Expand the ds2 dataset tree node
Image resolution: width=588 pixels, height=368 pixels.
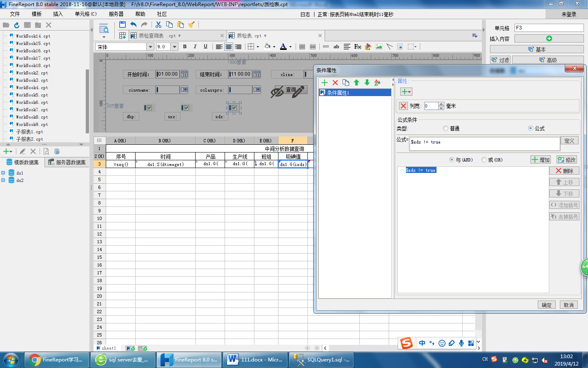click(3, 180)
